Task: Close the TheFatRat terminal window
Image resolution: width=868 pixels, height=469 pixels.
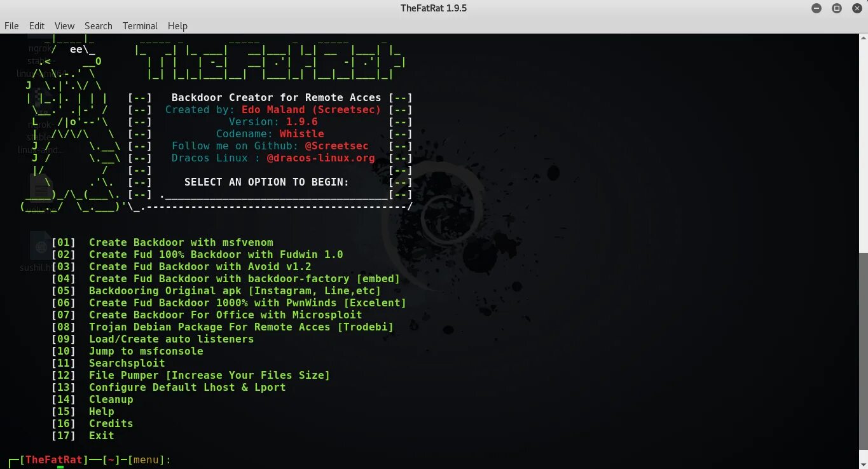Action: pyautogui.click(x=857, y=8)
